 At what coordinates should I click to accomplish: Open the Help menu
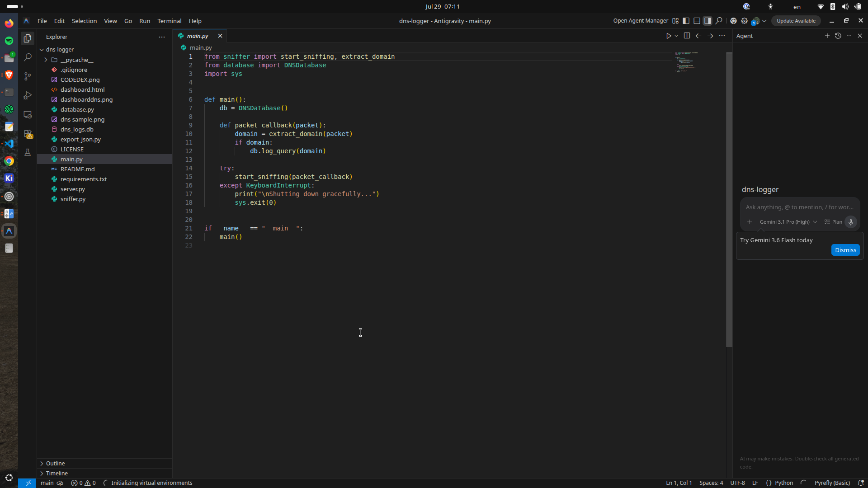point(195,21)
